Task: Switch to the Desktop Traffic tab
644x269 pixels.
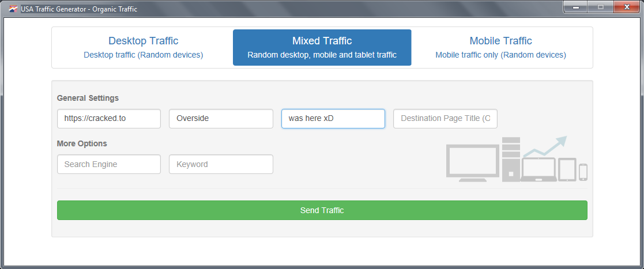Action: click(144, 48)
